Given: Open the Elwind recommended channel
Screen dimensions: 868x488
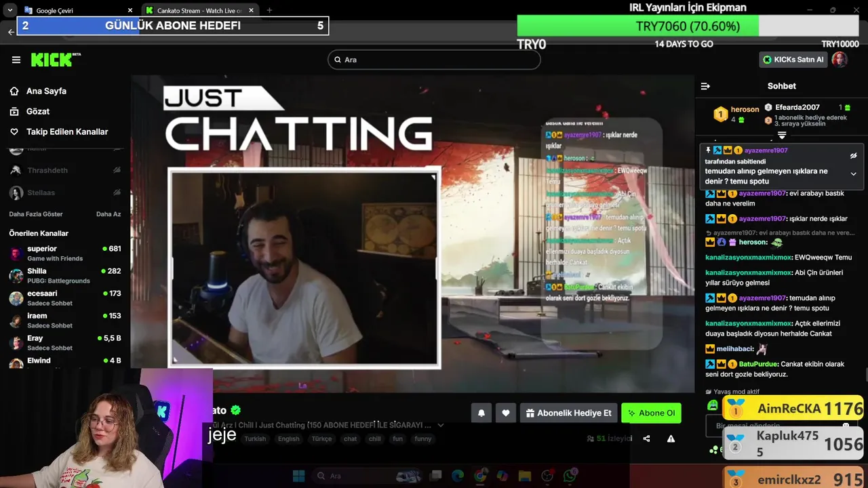Looking at the screenshot, I should [x=65, y=363].
